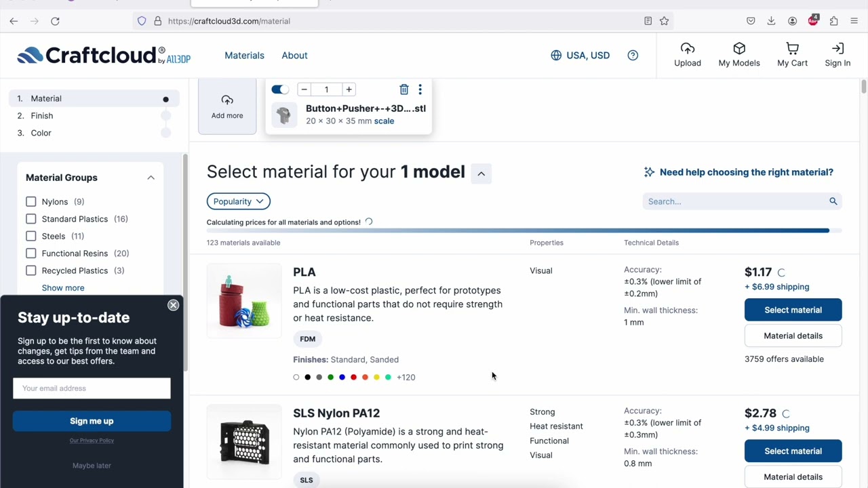
Task: Decrease model quantity with minus button
Action: point(304,89)
